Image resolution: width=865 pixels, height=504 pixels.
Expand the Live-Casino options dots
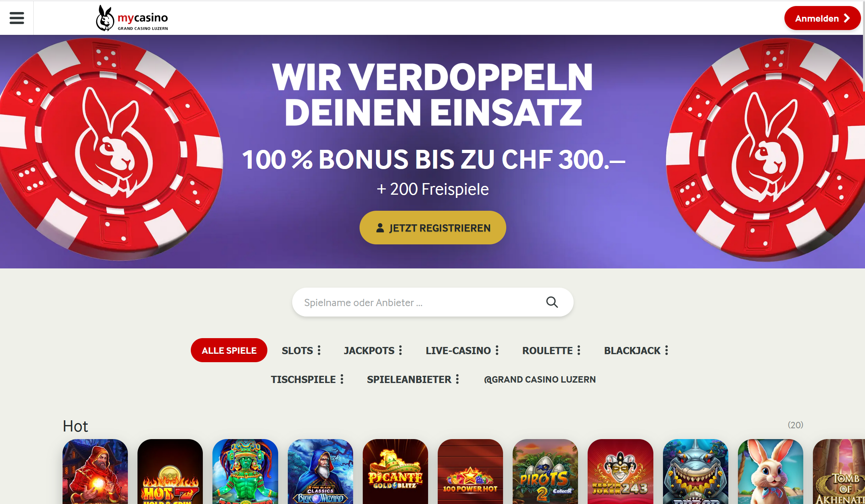[x=497, y=350]
